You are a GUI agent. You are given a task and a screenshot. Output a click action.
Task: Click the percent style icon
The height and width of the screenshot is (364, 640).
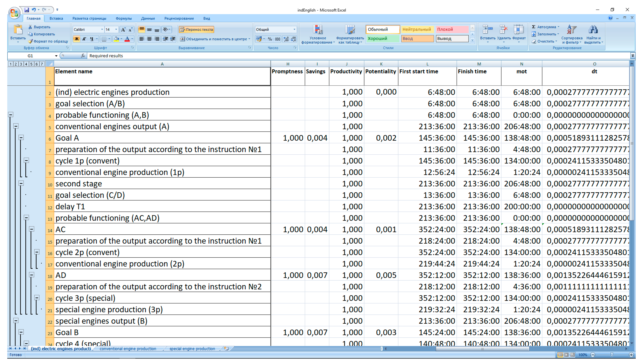(270, 39)
